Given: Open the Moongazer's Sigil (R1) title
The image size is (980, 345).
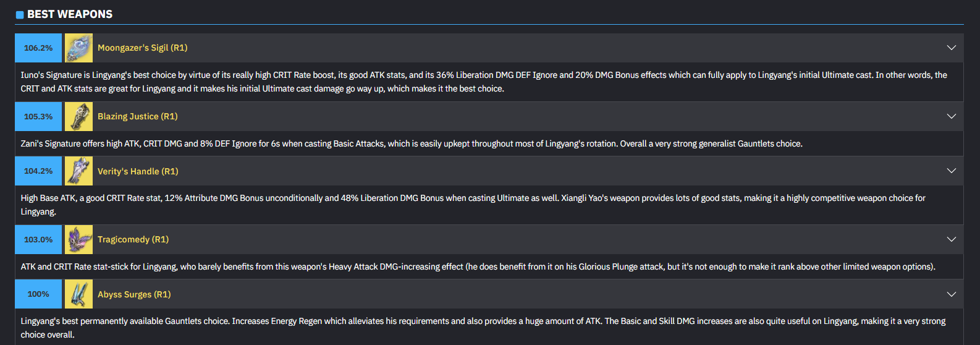Looking at the screenshot, I should coord(142,48).
